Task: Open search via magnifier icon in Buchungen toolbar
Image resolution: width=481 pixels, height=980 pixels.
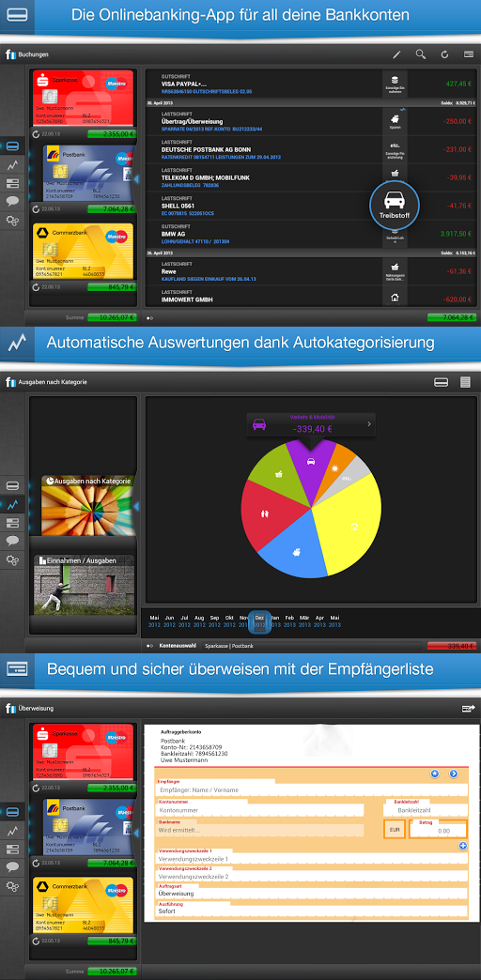Action: 421,54
